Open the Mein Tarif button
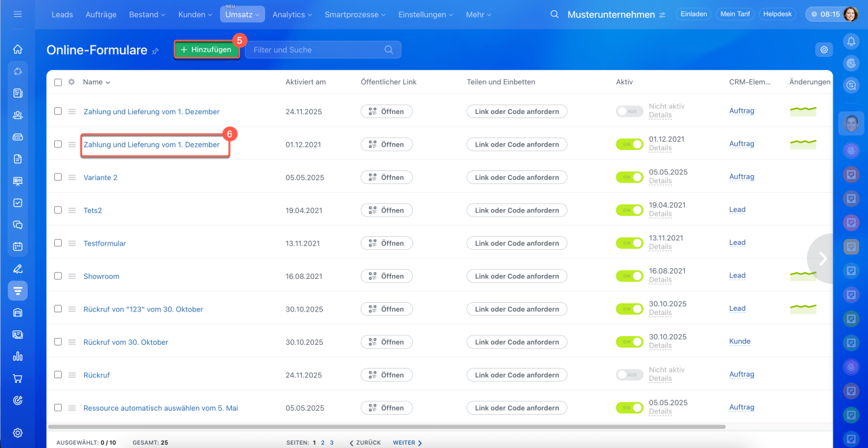868x448 pixels. [x=734, y=14]
